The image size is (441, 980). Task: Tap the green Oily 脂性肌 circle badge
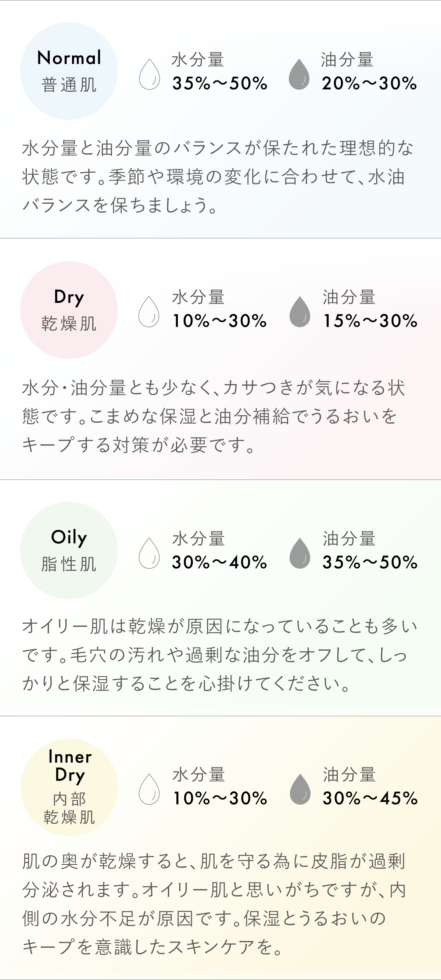pos(69,550)
